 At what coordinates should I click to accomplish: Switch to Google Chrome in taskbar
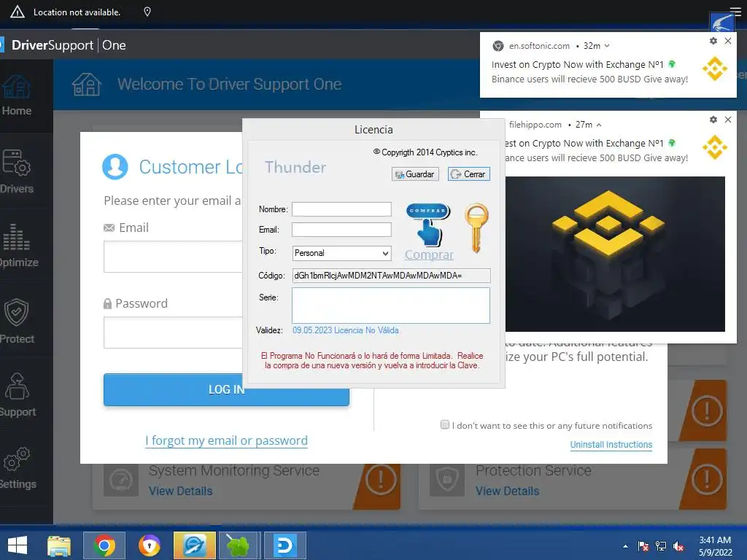coord(104,545)
